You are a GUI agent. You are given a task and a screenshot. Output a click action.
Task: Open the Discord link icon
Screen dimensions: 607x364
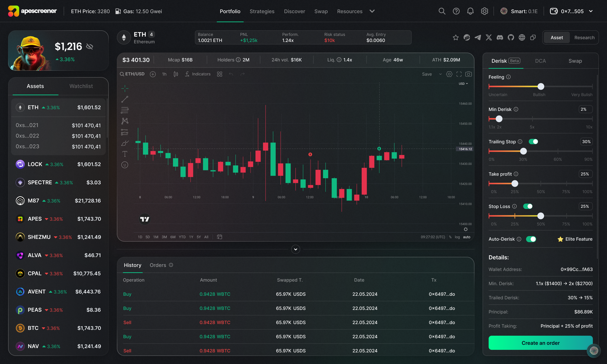500,38
